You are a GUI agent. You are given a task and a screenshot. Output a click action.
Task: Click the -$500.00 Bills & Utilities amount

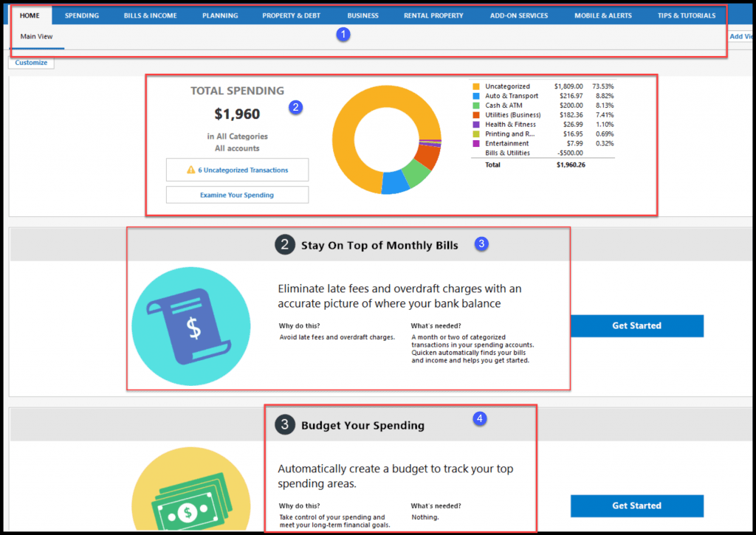pyautogui.click(x=570, y=153)
